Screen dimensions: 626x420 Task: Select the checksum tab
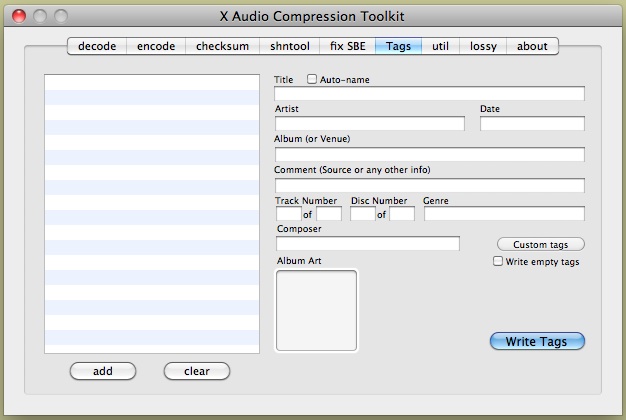[222, 46]
